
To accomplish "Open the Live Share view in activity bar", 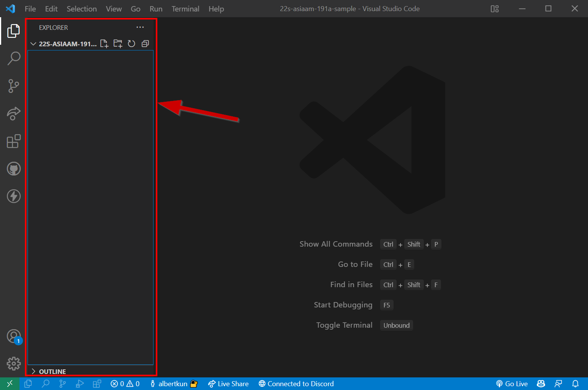I will [13, 114].
